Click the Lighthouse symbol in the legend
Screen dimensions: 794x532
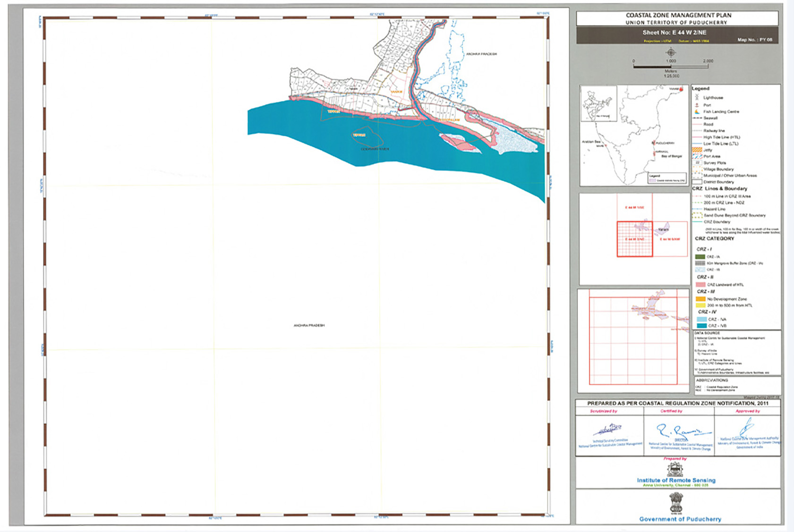point(697,97)
